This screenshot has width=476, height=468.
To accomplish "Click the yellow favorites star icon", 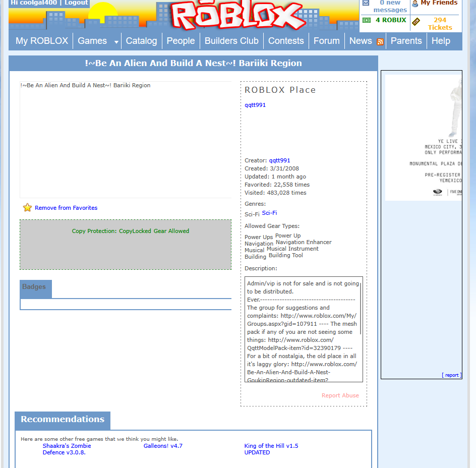I will coord(27,208).
